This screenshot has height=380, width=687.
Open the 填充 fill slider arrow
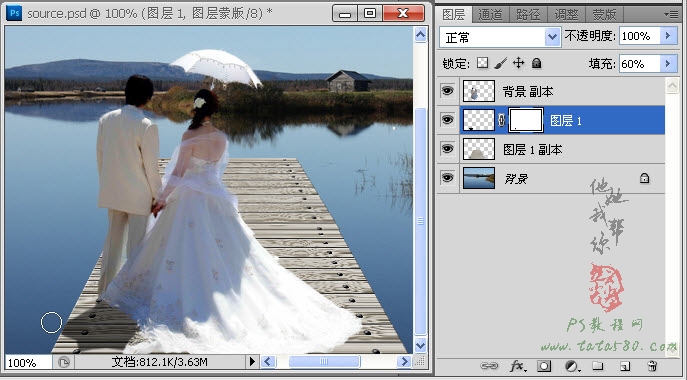pyautogui.click(x=668, y=64)
